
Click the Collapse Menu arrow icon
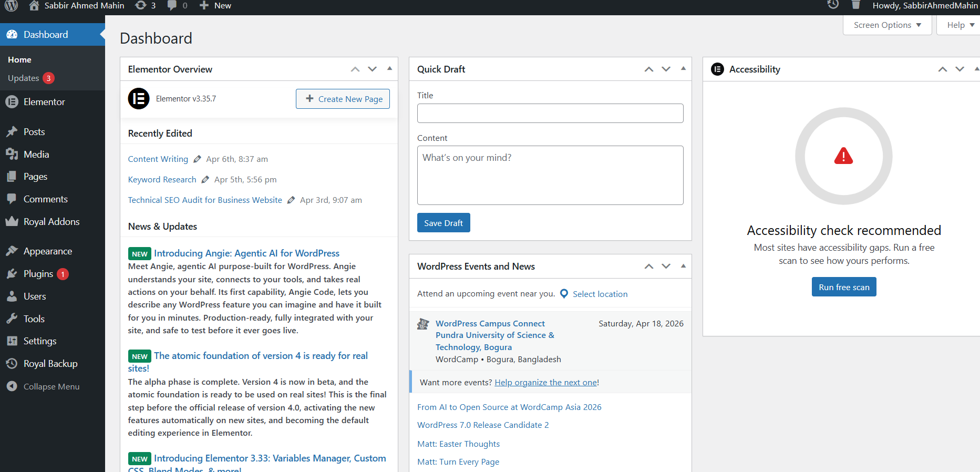(x=12, y=386)
